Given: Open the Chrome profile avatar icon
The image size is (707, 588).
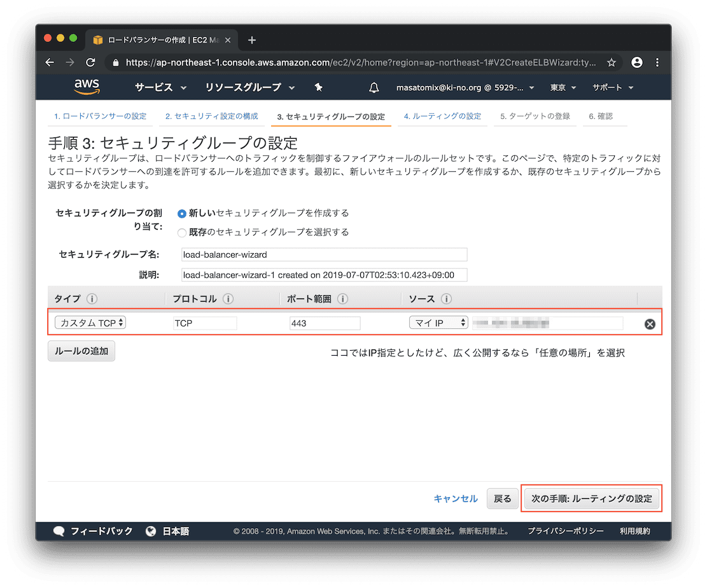Looking at the screenshot, I should pyautogui.click(x=636, y=62).
